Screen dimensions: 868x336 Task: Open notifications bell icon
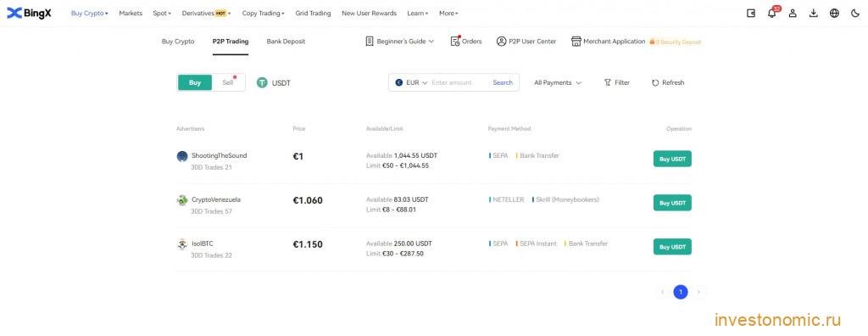pyautogui.click(x=771, y=14)
